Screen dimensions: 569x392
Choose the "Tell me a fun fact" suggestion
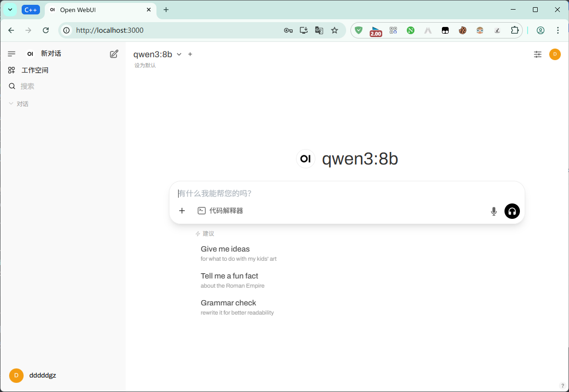[x=233, y=280]
